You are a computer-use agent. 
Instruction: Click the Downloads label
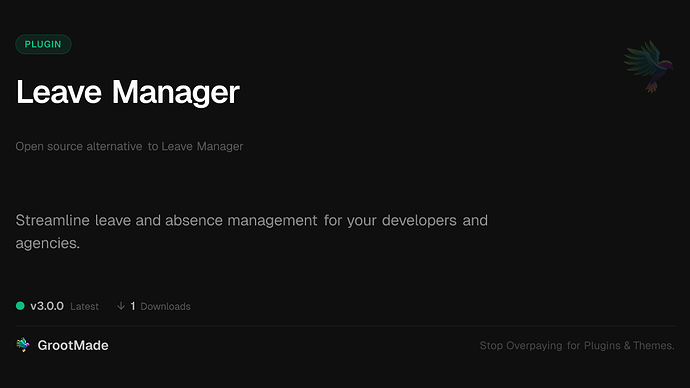pyautogui.click(x=165, y=307)
